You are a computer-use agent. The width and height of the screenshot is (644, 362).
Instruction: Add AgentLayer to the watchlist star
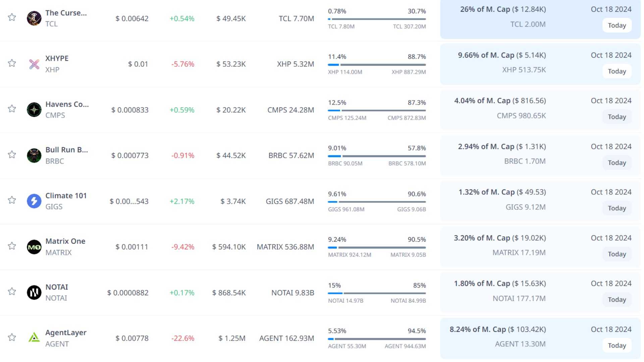tap(12, 337)
